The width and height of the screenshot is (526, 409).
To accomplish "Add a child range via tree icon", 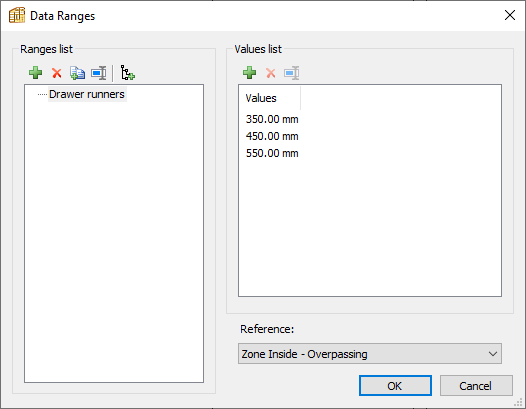I will click(127, 73).
